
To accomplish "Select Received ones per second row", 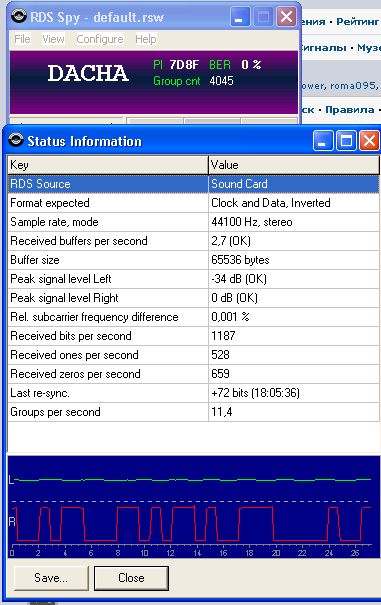I will (x=193, y=355).
